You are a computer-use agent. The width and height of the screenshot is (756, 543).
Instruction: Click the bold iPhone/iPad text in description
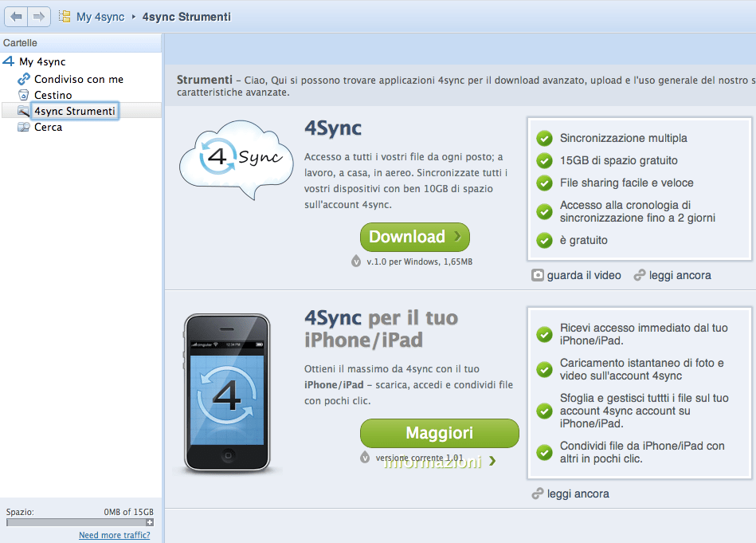(334, 384)
